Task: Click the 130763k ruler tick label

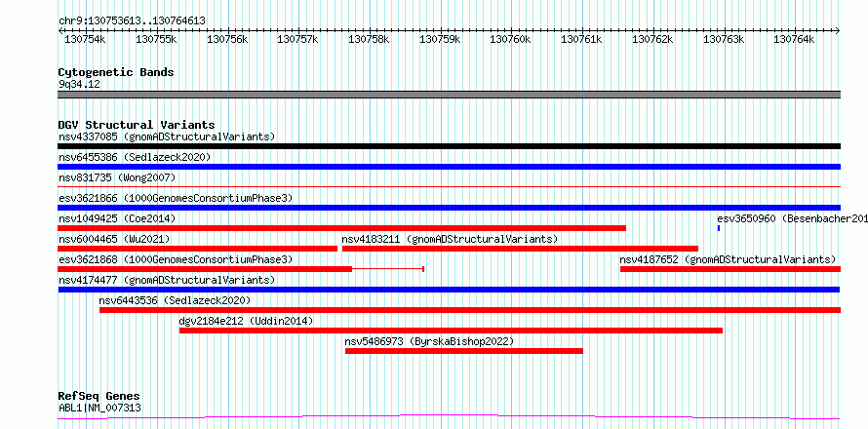Action: point(724,39)
